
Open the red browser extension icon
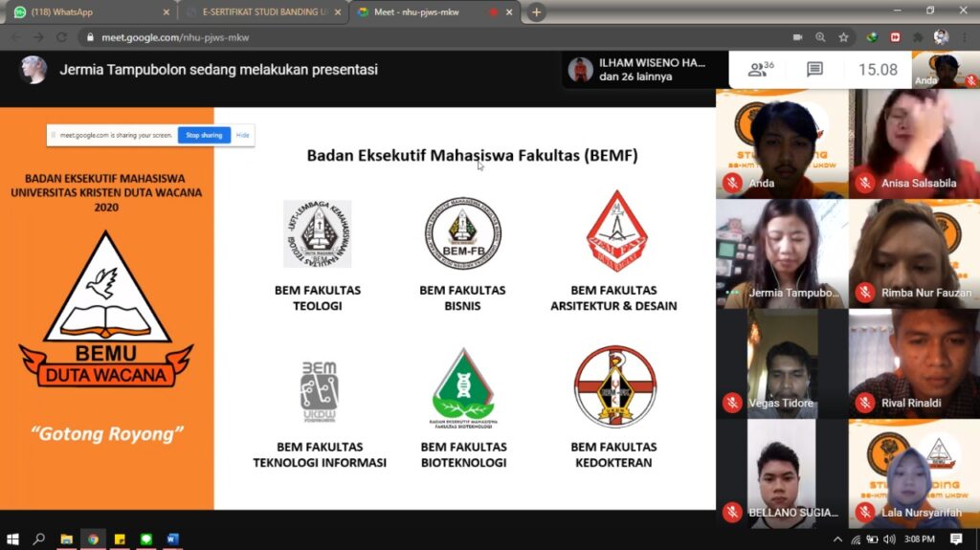tap(895, 37)
